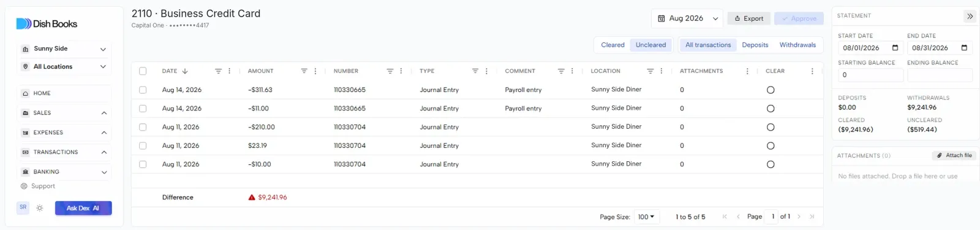Open the Comment column options menu
Screen dimensions: 980x230
572,71
